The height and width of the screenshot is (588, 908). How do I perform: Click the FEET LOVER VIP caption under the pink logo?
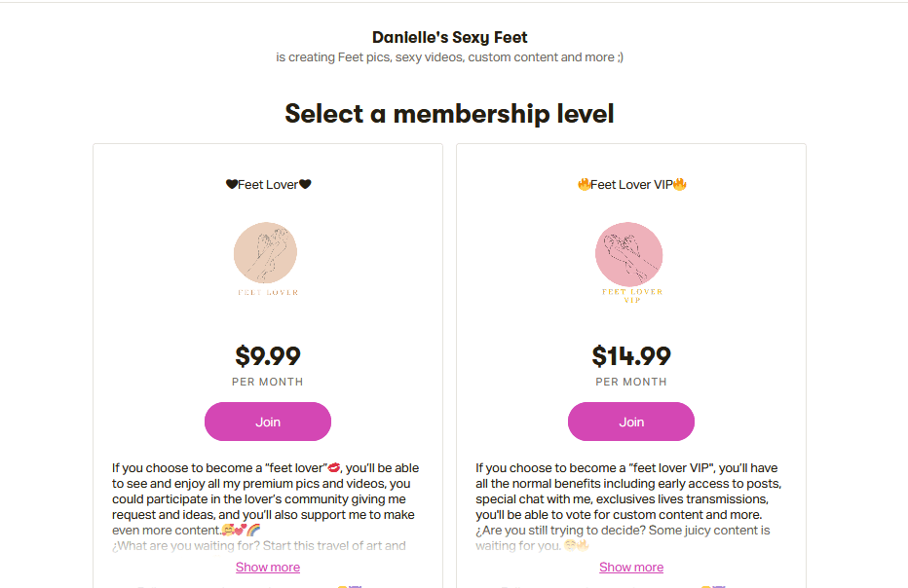pos(631,296)
